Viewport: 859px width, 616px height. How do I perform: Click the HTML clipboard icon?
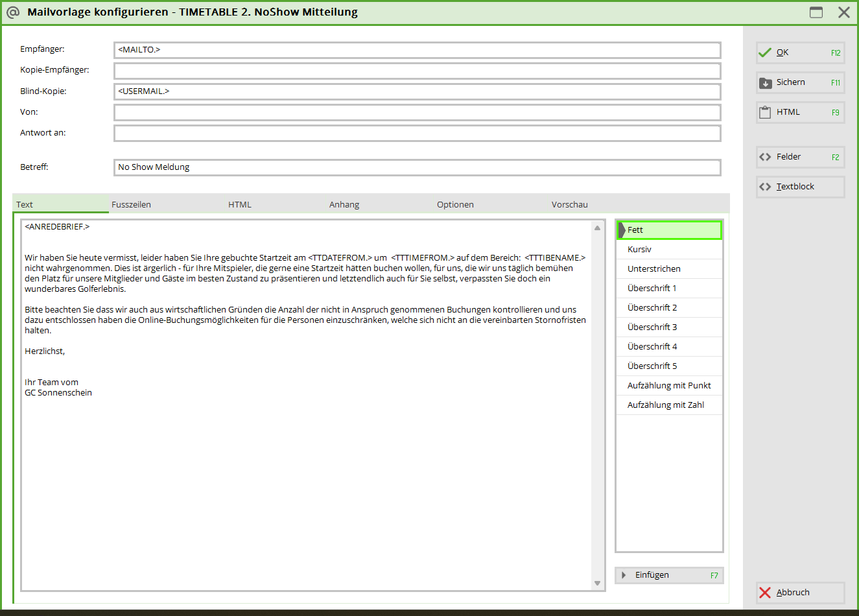coord(765,112)
